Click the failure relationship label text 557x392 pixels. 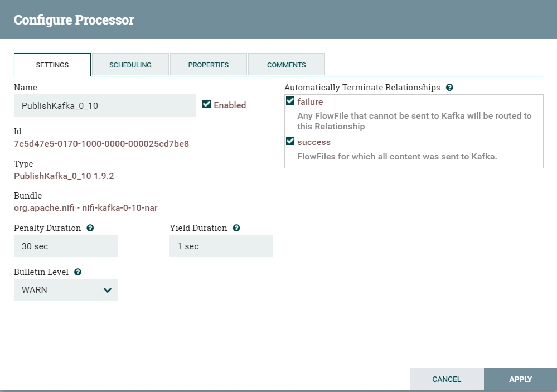310,102
